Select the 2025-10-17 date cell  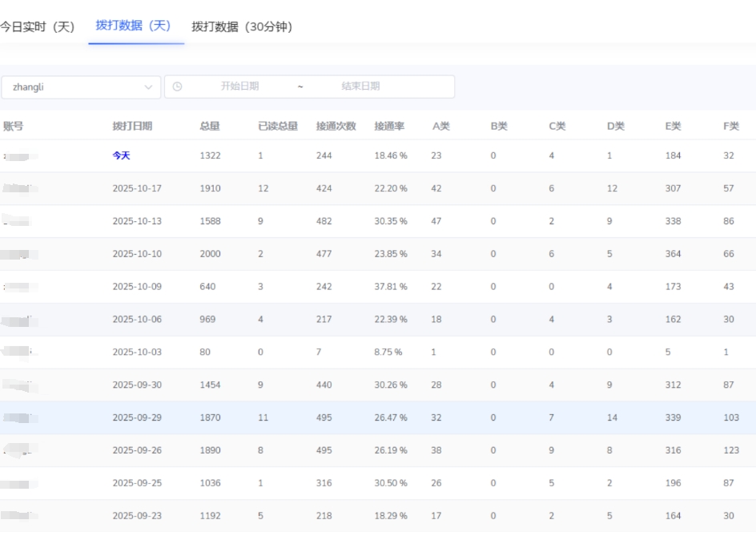point(137,189)
